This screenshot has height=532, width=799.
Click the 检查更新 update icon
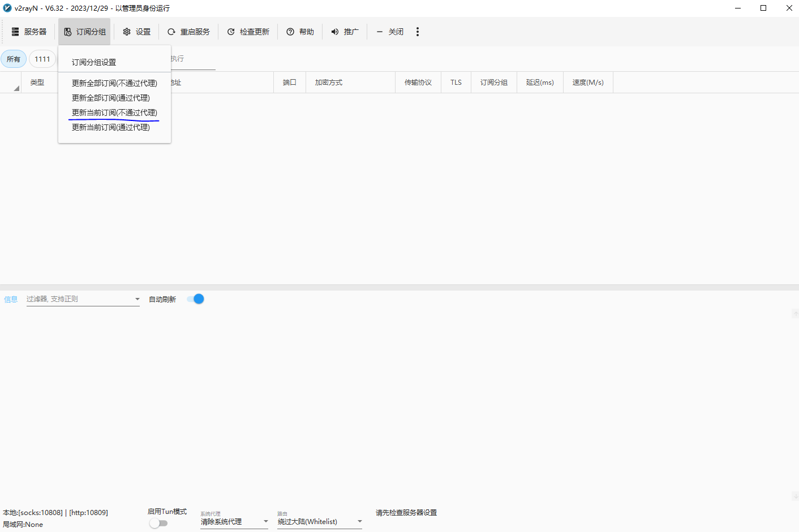231,32
